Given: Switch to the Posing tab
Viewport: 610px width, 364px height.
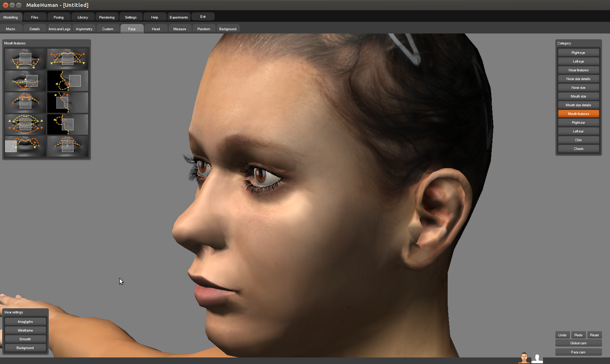Looking at the screenshot, I should (59, 17).
